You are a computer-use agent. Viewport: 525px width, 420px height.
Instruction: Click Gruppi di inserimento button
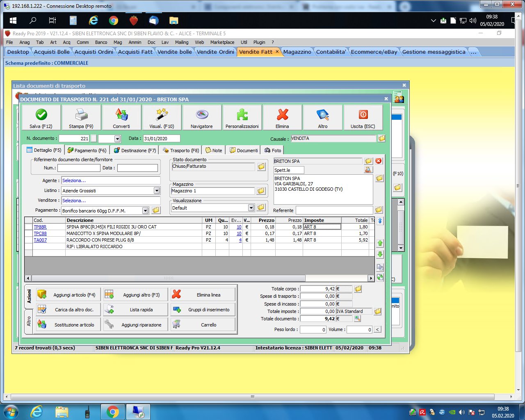(203, 310)
